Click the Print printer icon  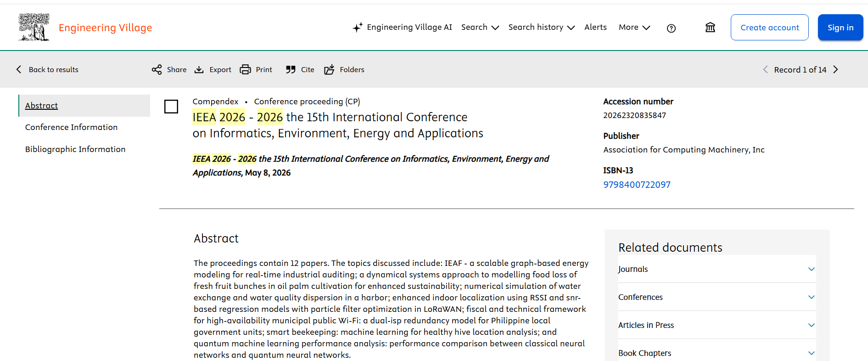click(246, 69)
